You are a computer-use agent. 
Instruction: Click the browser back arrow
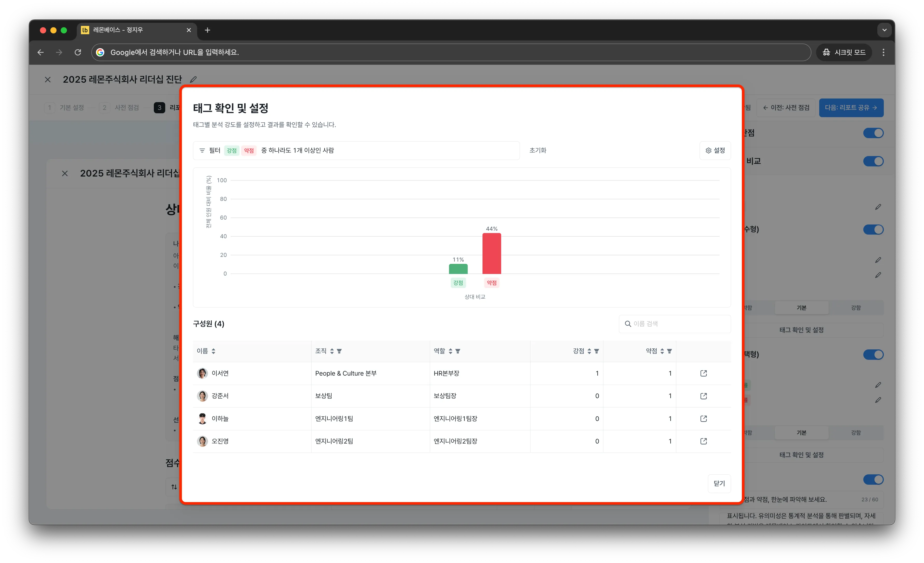click(40, 52)
